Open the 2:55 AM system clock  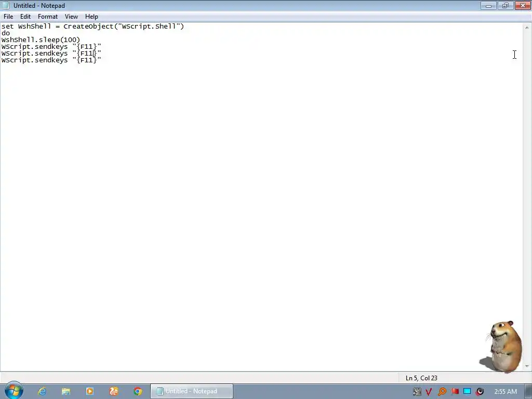click(506, 392)
